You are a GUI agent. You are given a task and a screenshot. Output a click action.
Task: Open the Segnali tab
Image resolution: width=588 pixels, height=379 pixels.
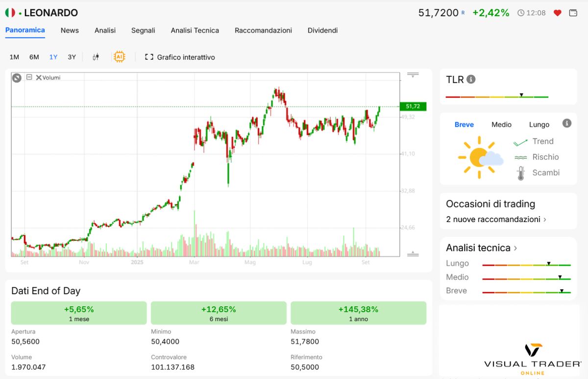click(143, 30)
